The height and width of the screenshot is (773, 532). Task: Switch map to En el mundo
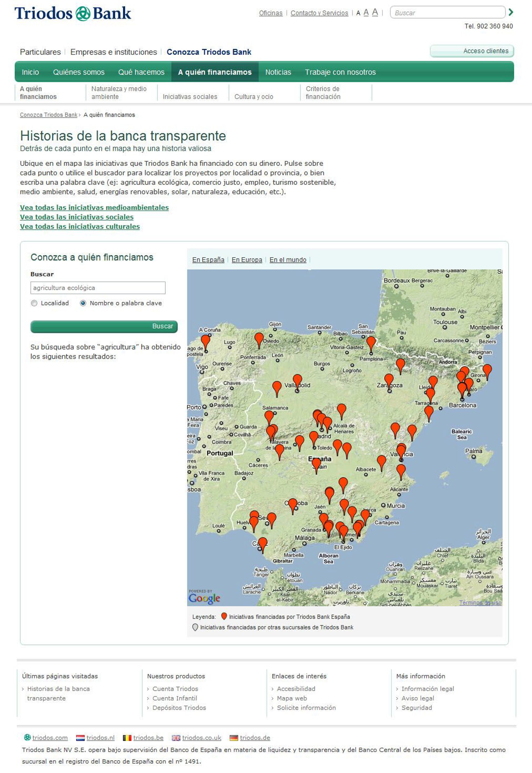(288, 260)
